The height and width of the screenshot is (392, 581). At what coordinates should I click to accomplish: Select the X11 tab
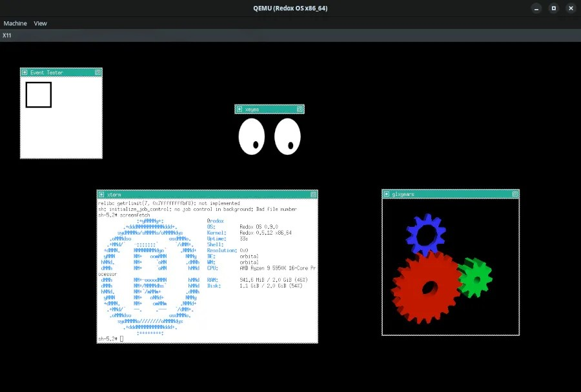coord(8,35)
